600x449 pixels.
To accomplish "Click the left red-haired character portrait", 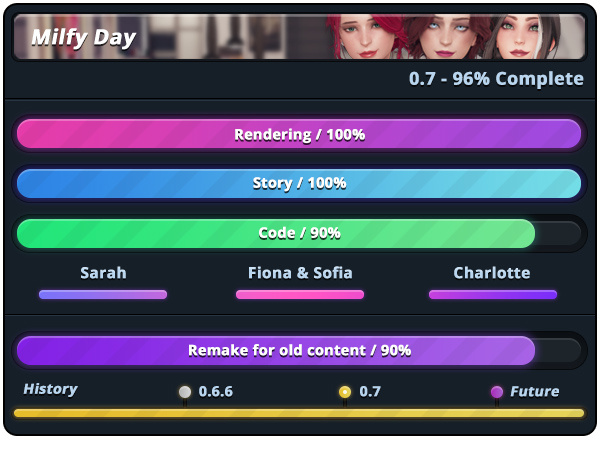I will (x=364, y=36).
